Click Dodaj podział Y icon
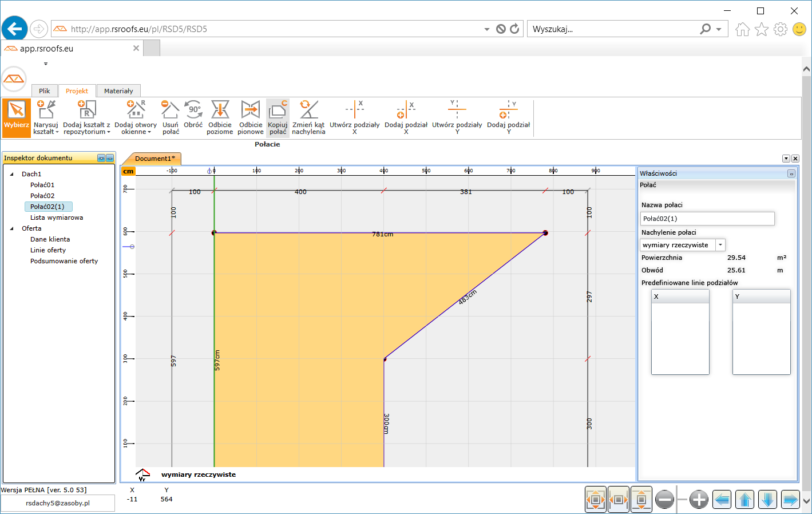The image size is (812, 514). coord(508,117)
